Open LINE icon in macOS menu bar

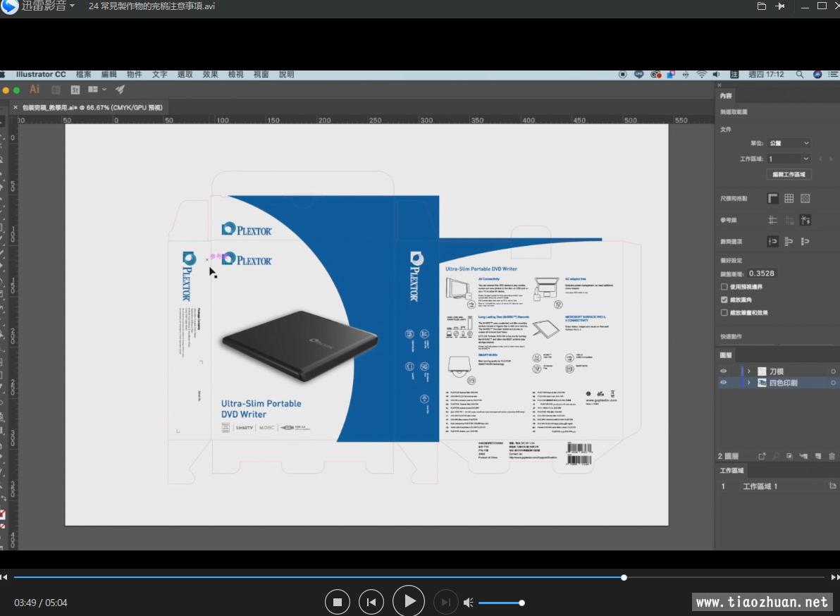[x=638, y=75]
